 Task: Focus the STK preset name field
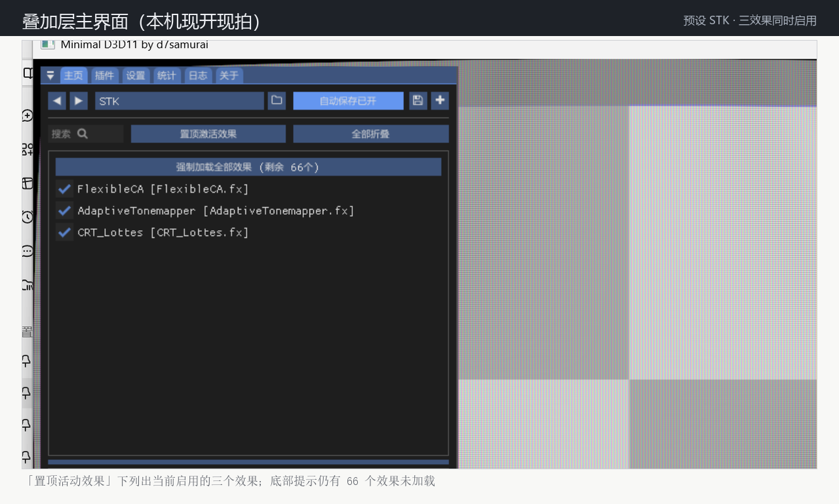pos(180,101)
